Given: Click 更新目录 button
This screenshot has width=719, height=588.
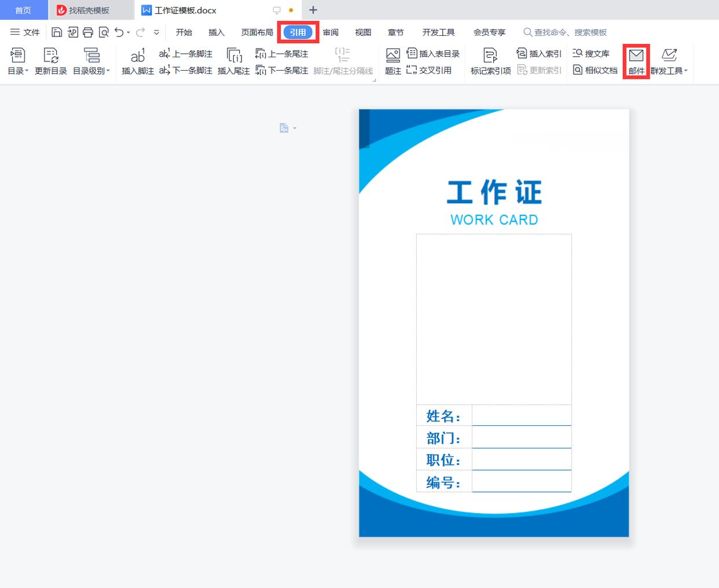Looking at the screenshot, I should pos(51,62).
